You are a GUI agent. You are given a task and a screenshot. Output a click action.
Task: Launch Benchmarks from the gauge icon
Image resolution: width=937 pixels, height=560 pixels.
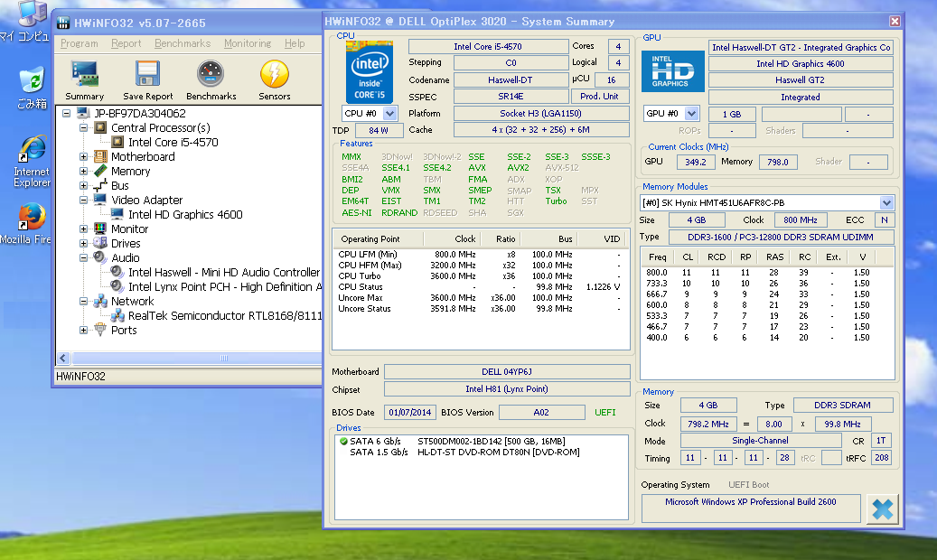tap(211, 73)
